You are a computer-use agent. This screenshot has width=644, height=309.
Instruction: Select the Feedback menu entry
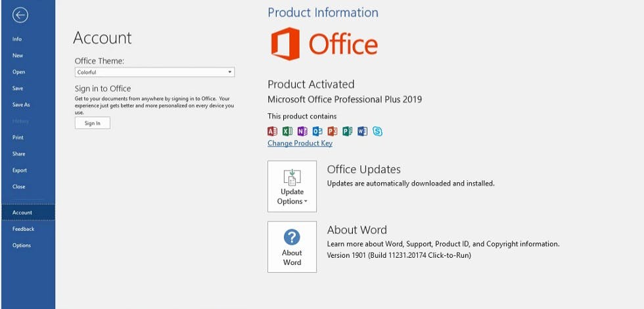point(23,229)
